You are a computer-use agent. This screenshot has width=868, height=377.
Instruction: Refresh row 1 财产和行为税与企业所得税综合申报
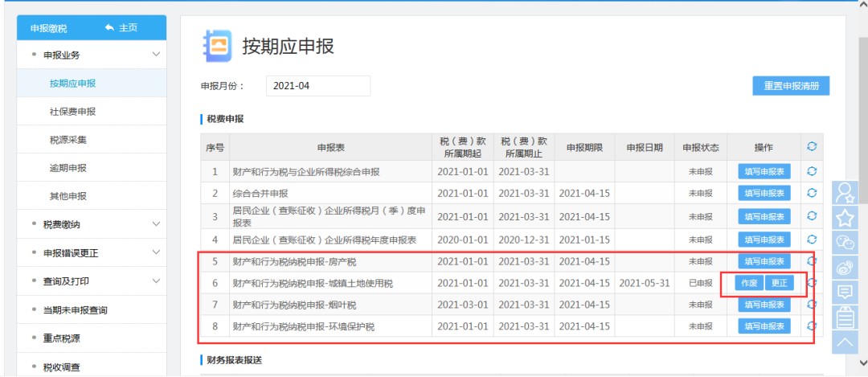point(812,171)
